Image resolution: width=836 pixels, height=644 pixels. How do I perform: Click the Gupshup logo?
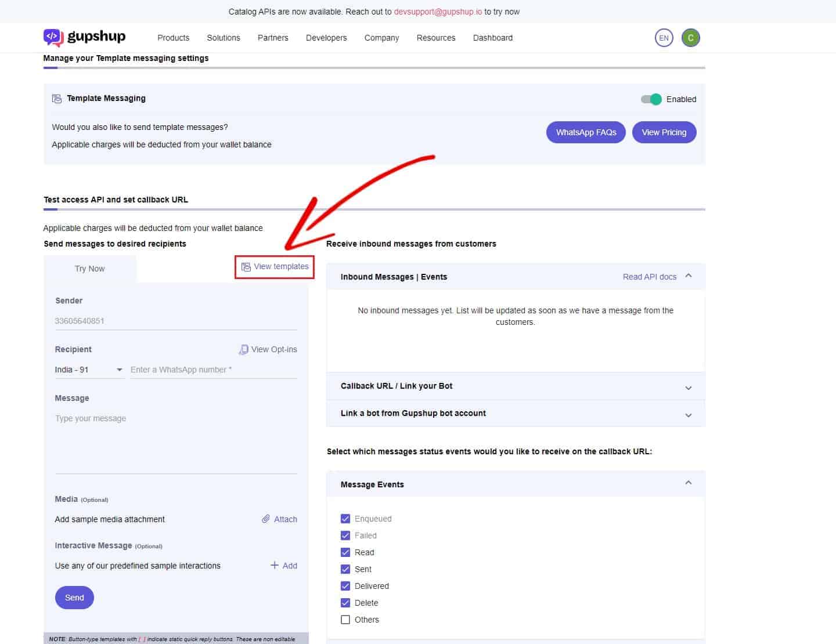[x=84, y=38]
